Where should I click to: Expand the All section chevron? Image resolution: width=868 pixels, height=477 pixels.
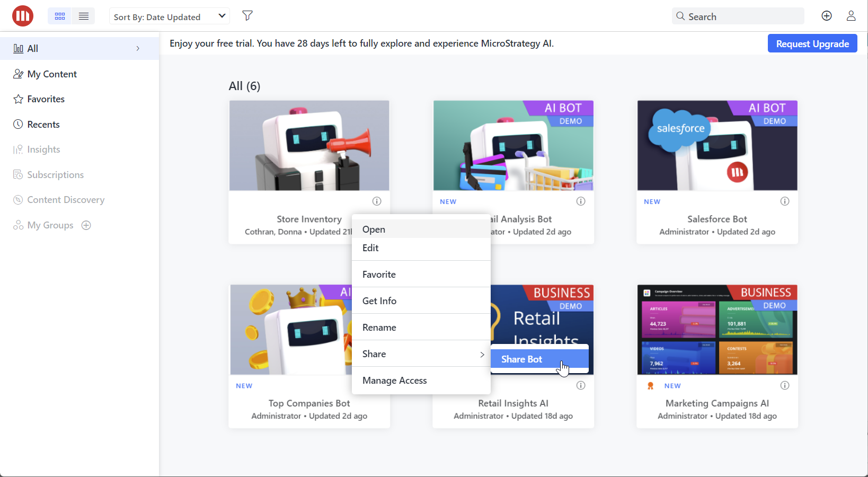[x=138, y=48]
